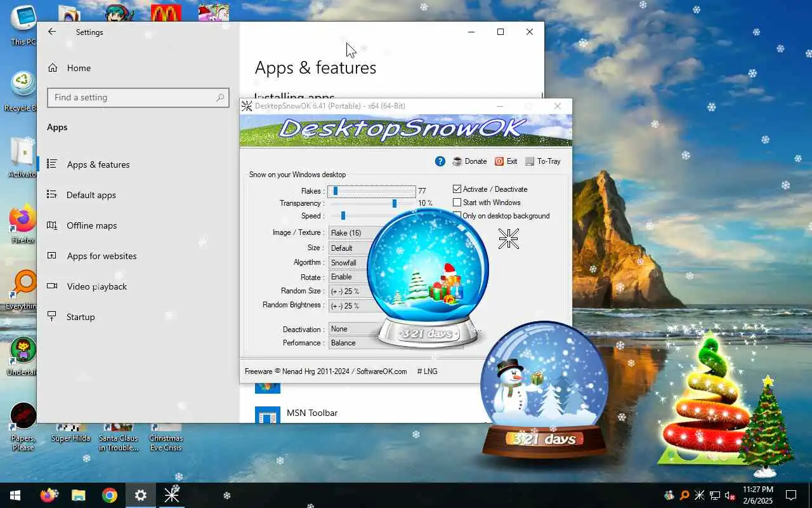
Task: Click the muted volume tray icon
Action: 730,495
